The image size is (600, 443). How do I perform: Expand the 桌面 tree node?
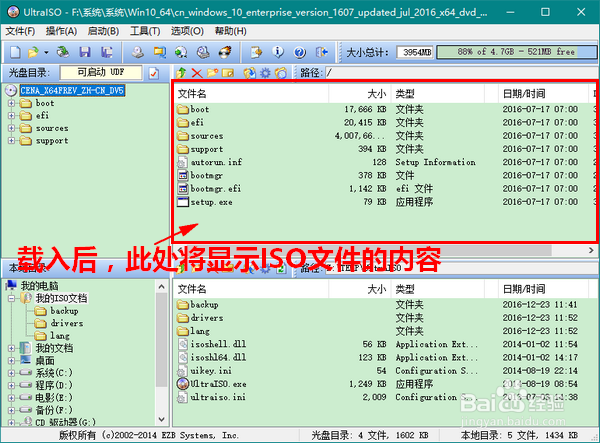click(11, 361)
